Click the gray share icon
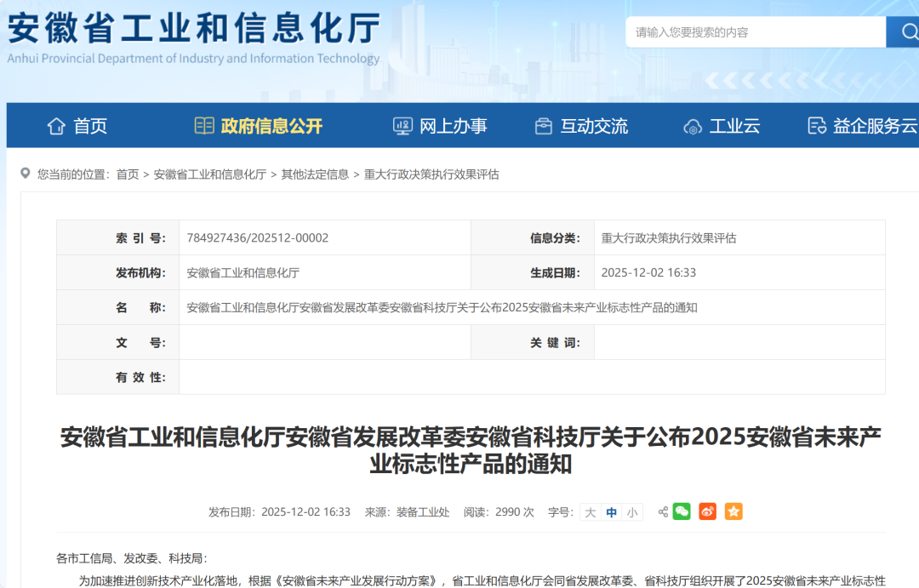 click(x=663, y=511)
